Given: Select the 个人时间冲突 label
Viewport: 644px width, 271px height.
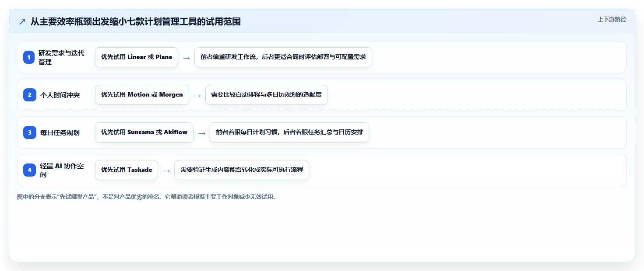Looking at the screenshot, I should [x=60, y=95].
